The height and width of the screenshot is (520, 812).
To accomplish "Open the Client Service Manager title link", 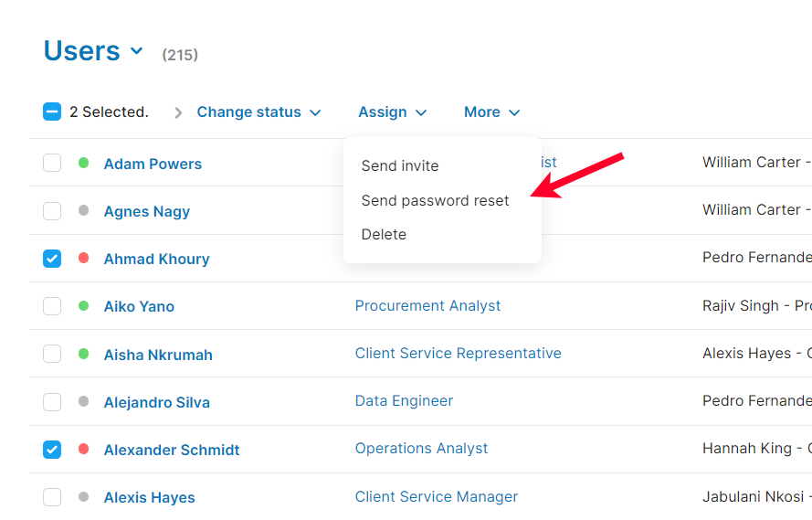I will [x=436, y=497].
